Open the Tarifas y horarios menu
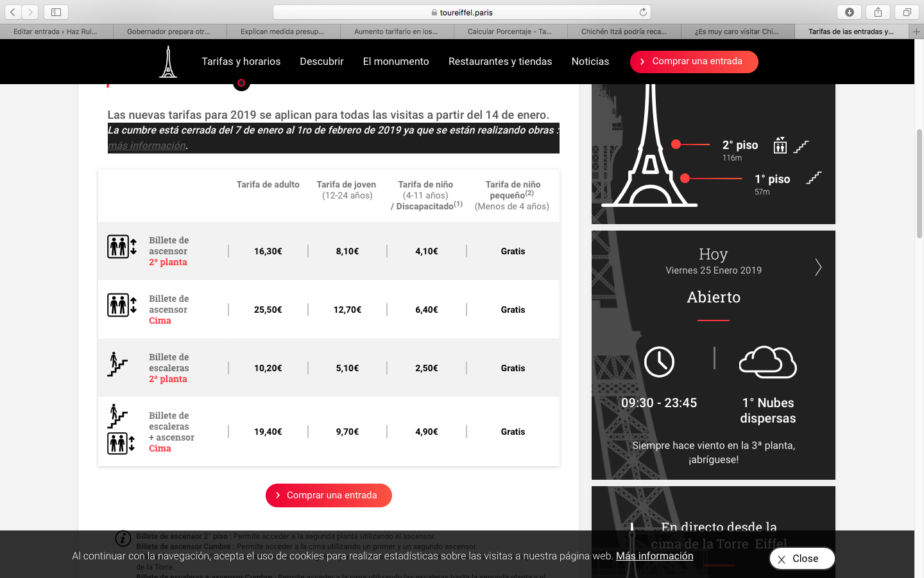 coord(241,62)
